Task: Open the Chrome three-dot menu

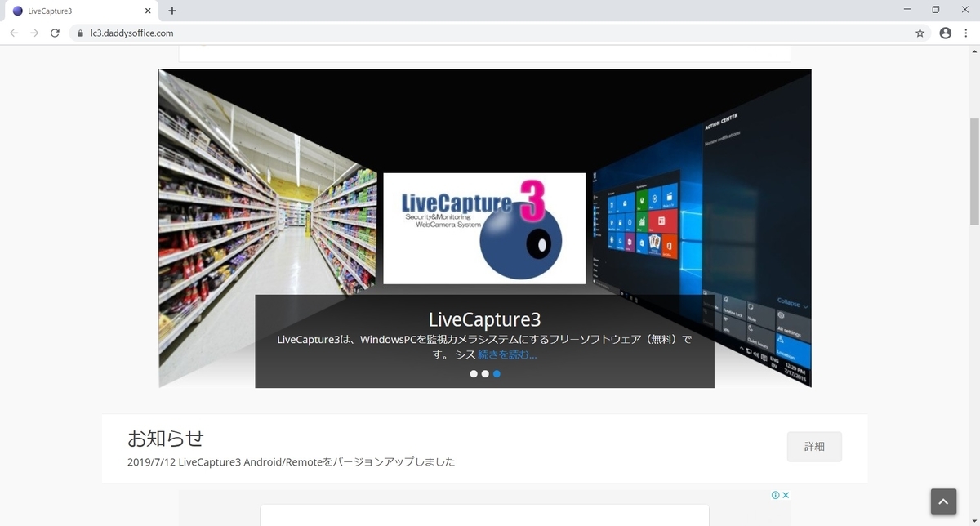Action: pyautogui.click(x=966, y=33)
